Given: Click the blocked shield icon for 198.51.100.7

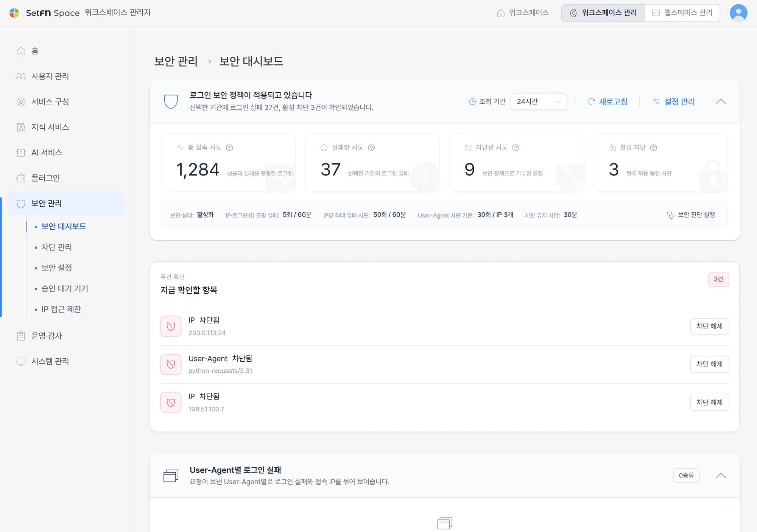Looking at the screenshot, I should (x=171, y=402).
